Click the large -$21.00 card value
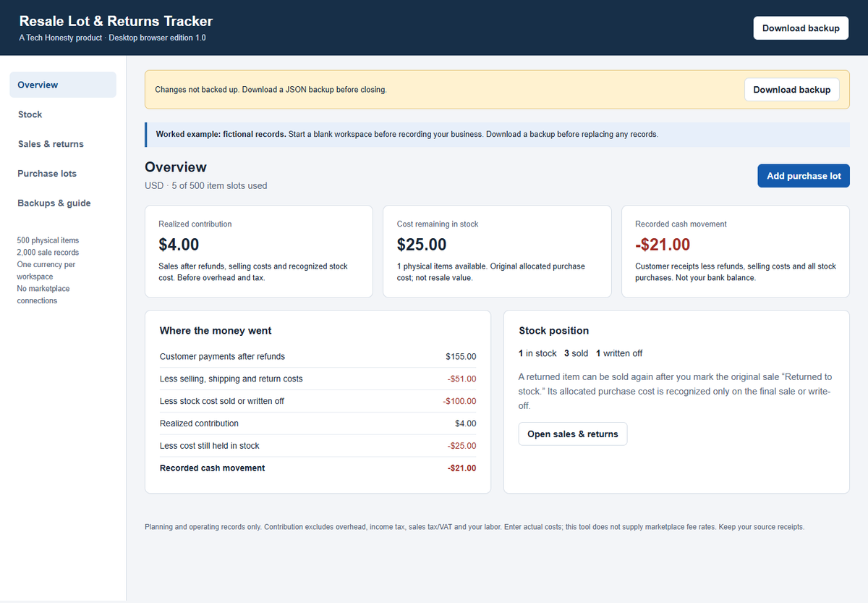The width and height of the screenshot is (868, 603). [x=663, y=245]
